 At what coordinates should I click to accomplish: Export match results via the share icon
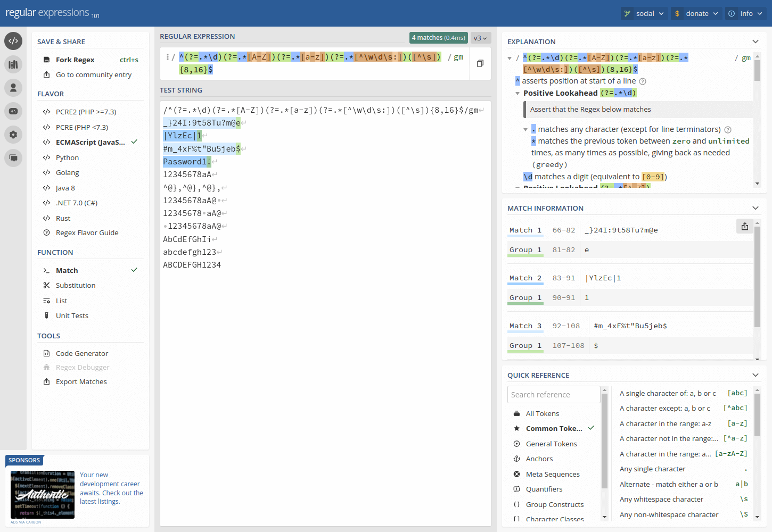744,226
